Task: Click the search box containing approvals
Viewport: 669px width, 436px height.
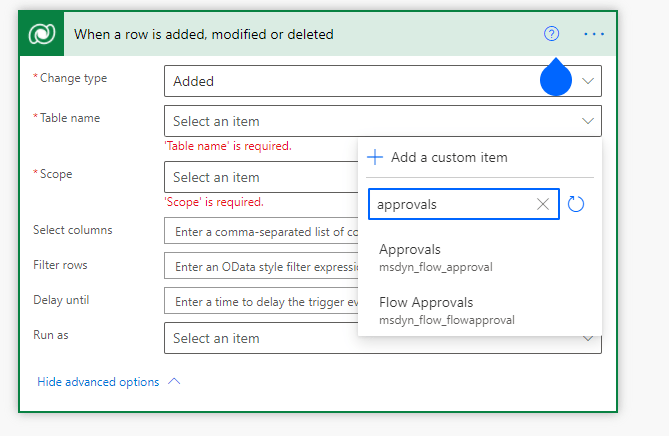Action: (x=452, y=204)
